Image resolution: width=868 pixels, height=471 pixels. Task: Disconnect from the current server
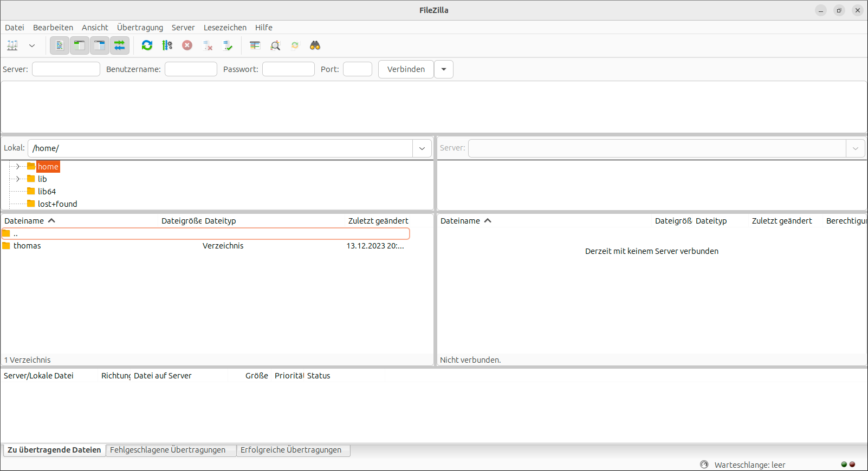pyautogui.click(x=208, y=45)
